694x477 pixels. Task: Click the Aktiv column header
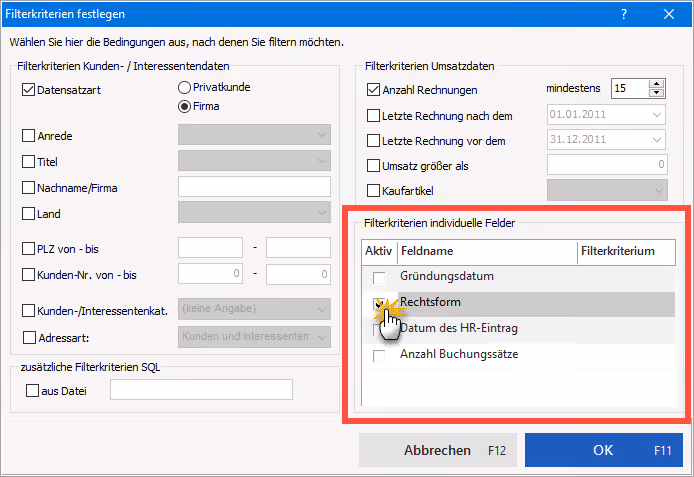pyautogui.click(x=379, y=251)
